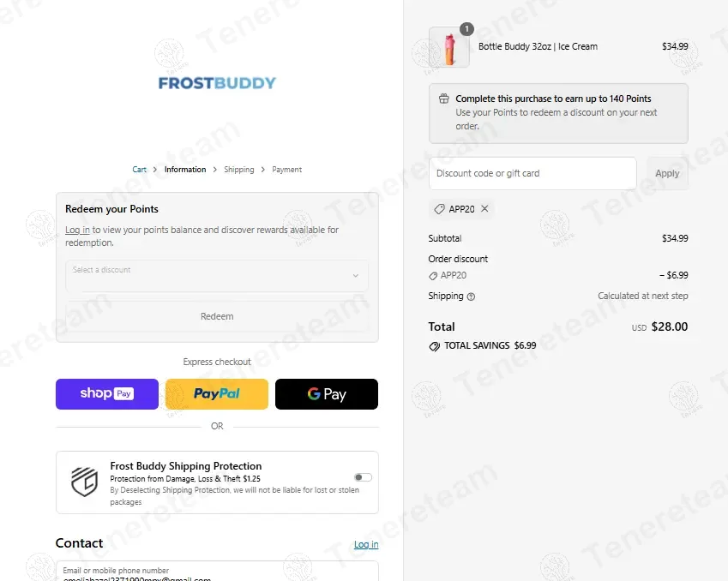The width and height of the screenshot is (728, 581).
Task: Click the discount dropdown chevron arrow
Action: [355, 276]
